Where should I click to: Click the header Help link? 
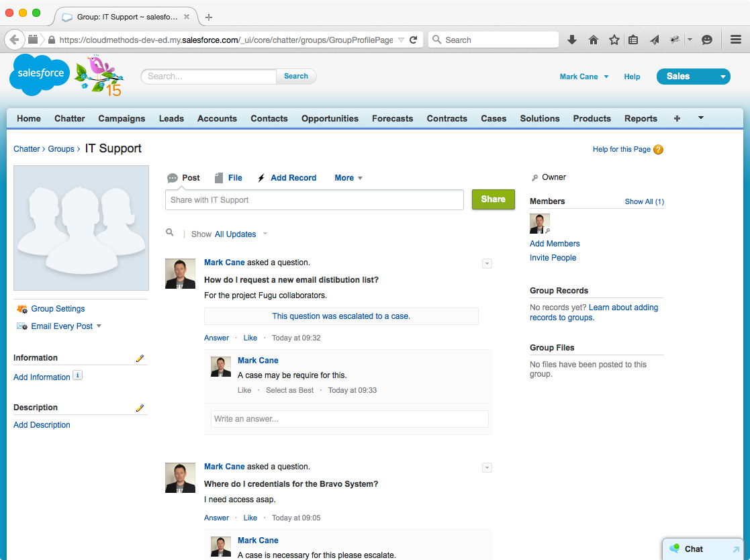(632, 77)
